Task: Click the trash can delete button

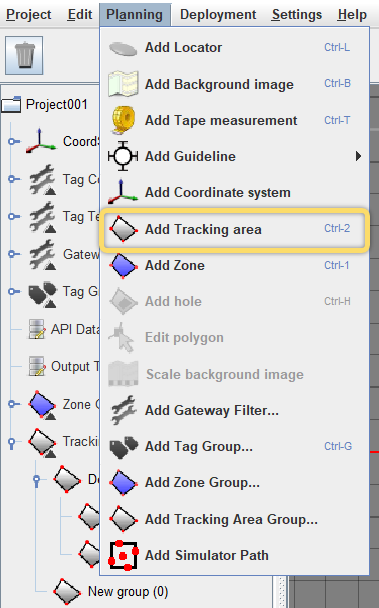Action: coord(24,55)
